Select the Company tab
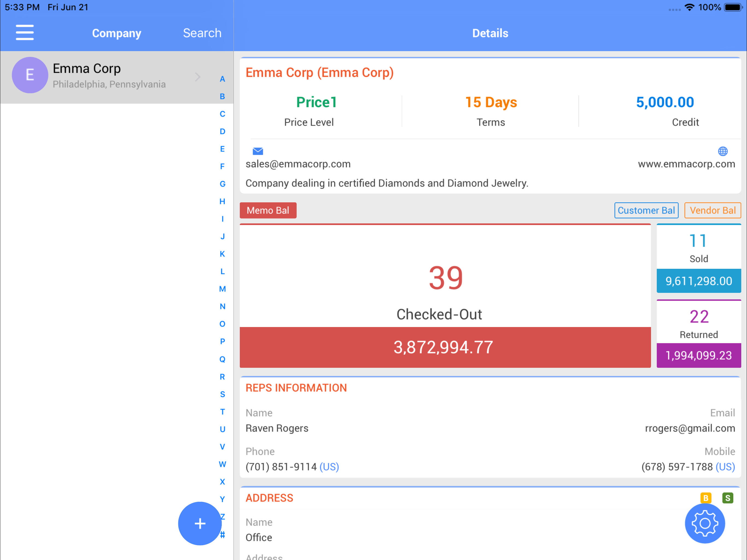This screenshot has height=560, width=747. [116, 33]
